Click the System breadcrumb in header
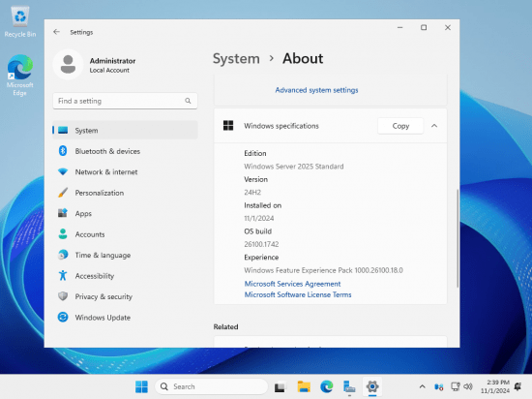The image size is (532, 399). [236, 59]
